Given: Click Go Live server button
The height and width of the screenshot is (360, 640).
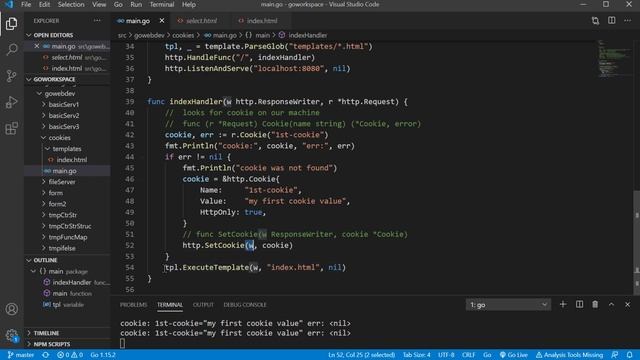Looking at the screenshot, I should click(x=514, y=355).
